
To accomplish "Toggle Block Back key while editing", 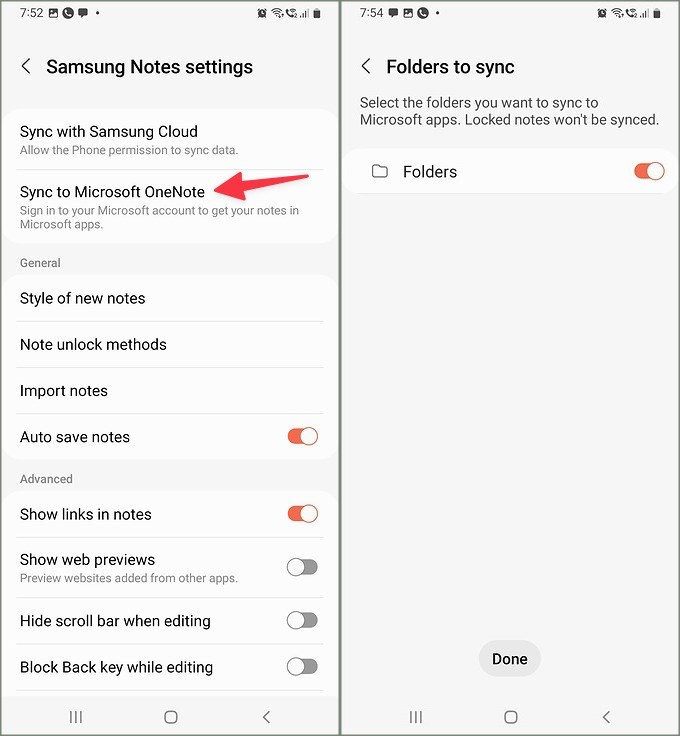I will tap(303, 667).
